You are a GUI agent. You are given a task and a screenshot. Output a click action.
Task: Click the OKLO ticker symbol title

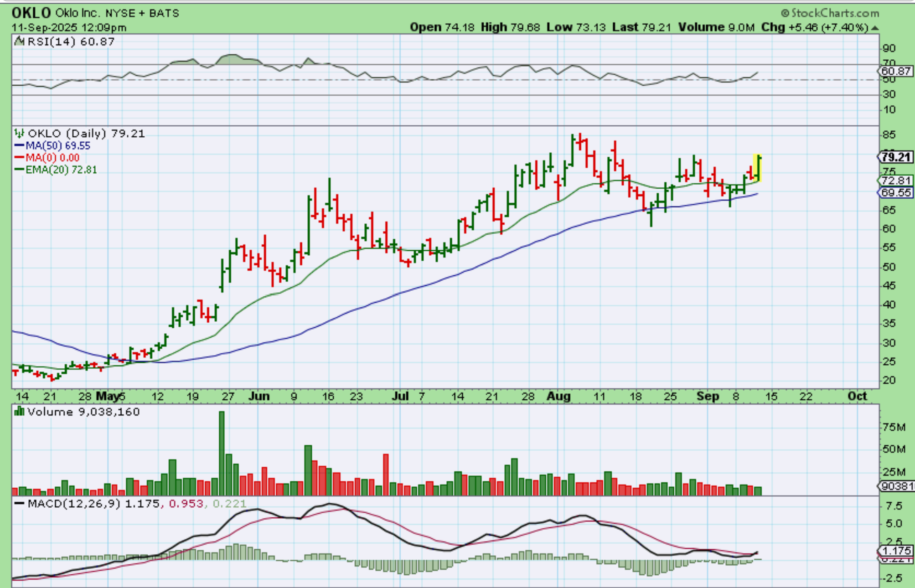[31, 13]
